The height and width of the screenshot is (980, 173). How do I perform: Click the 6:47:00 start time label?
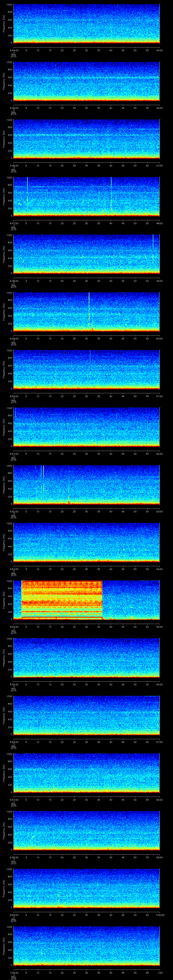tap(14, 223)
